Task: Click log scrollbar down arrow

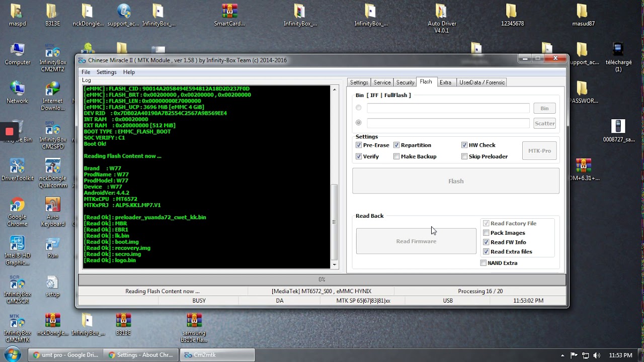Action: pyautogui.click(x=334, y=264)
